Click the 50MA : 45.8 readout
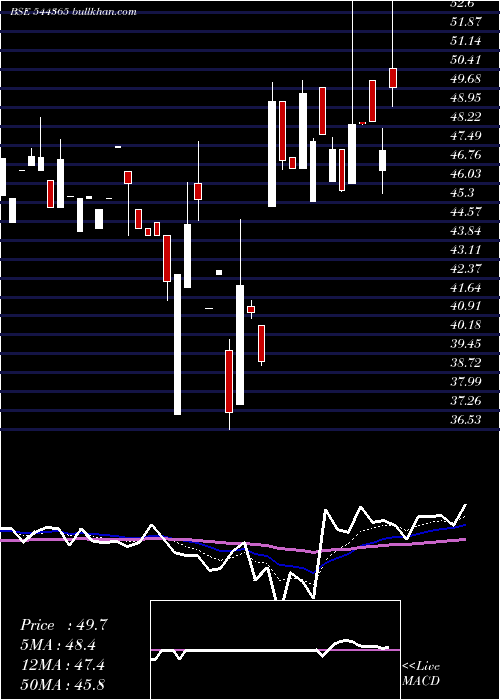This screenshot has height=700, width=500. tap(63, 684)
